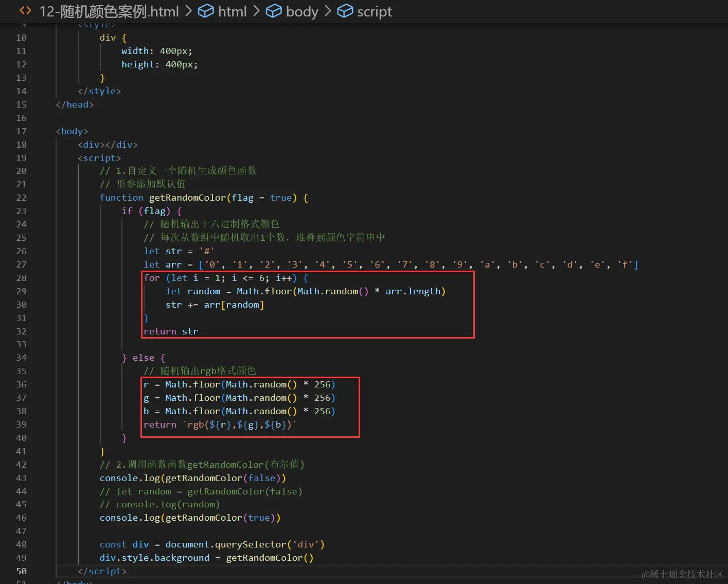Open the script breadcrumb segment
728x584 pixels.
375,11
